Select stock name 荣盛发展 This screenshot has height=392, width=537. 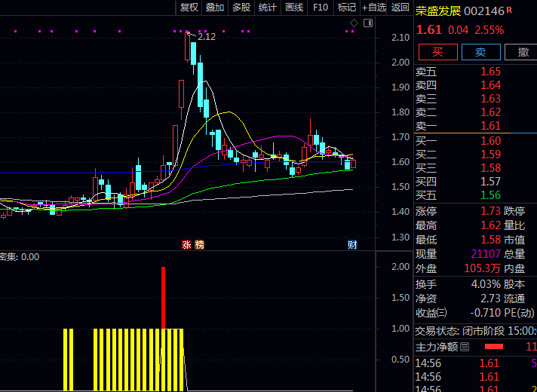pos(438,11)
